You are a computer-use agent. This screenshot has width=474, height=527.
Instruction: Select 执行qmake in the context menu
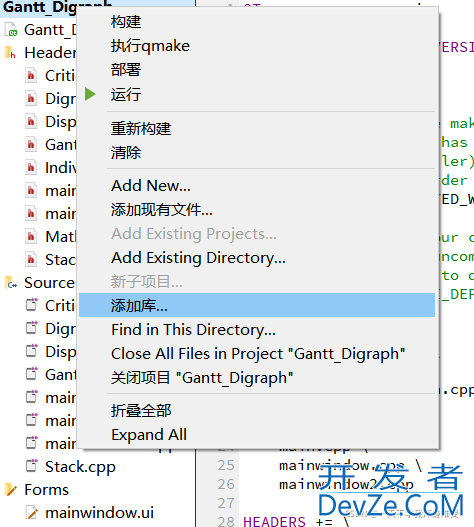click(x=150, y=46)
